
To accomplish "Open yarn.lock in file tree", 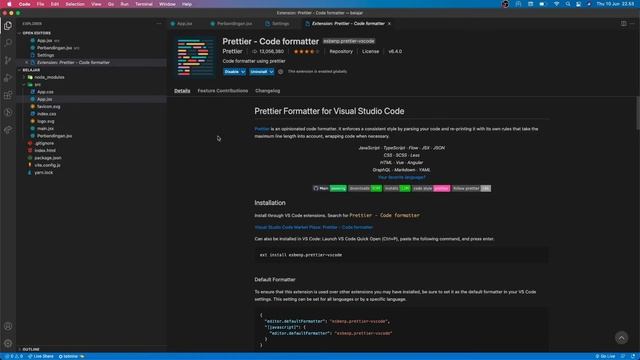I will [43, 173].
